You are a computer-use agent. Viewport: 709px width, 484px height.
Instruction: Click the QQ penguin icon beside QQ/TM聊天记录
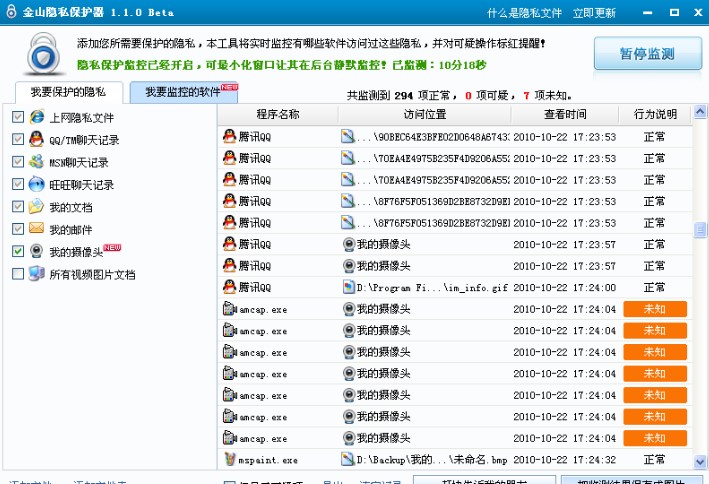coord(36,139)
